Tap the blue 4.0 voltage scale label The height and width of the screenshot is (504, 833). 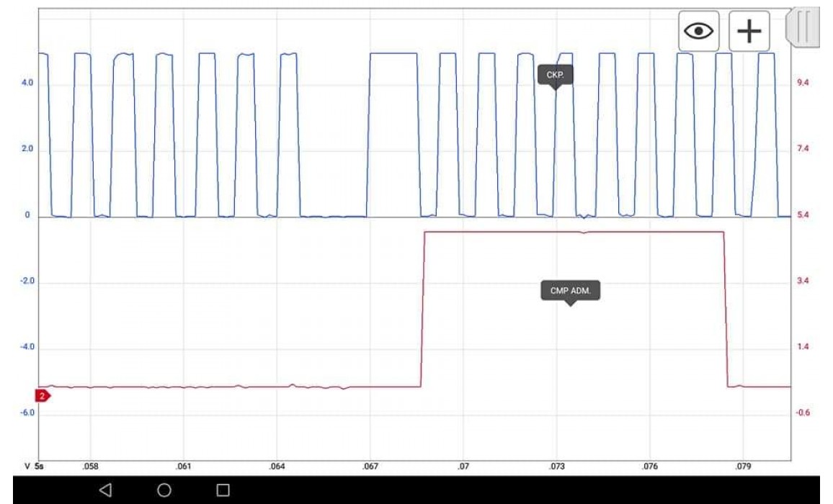(27, 84)
